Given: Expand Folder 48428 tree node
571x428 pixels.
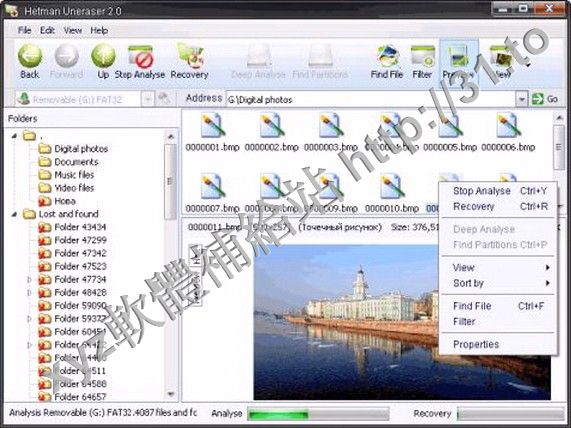Looking at the screenshot, I should pyautogui.click(x=30, y=293).
